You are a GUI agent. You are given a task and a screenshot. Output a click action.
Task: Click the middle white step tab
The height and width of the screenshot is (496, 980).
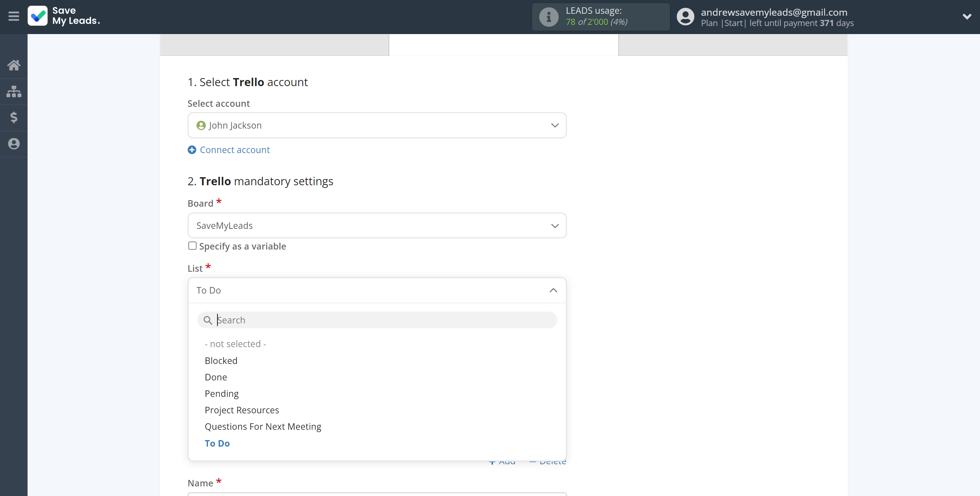(504, 45)
